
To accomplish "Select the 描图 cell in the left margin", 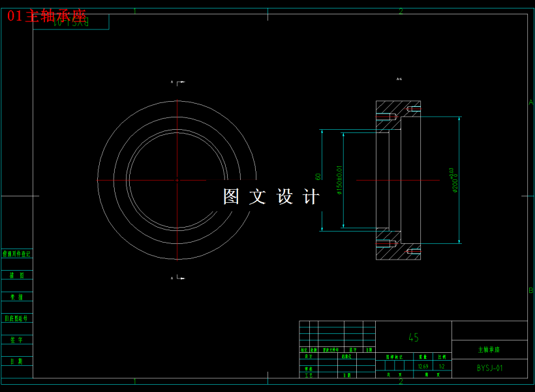I will pos(16,275).
